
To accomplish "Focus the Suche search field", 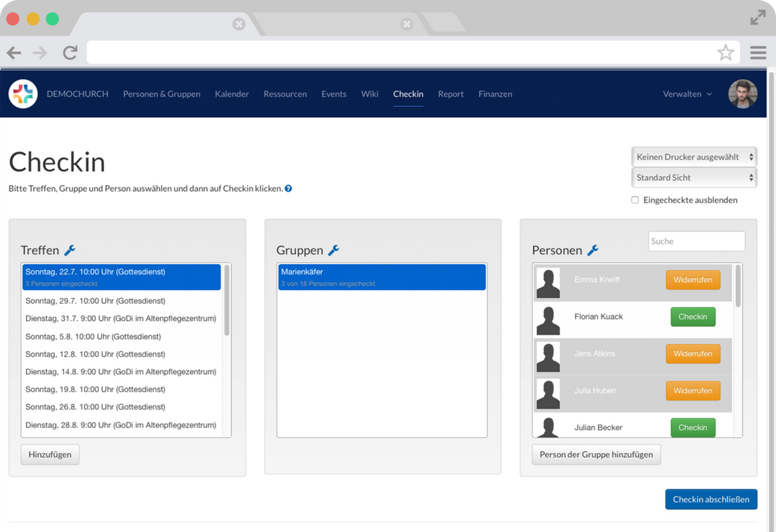I will coord(696,241).
